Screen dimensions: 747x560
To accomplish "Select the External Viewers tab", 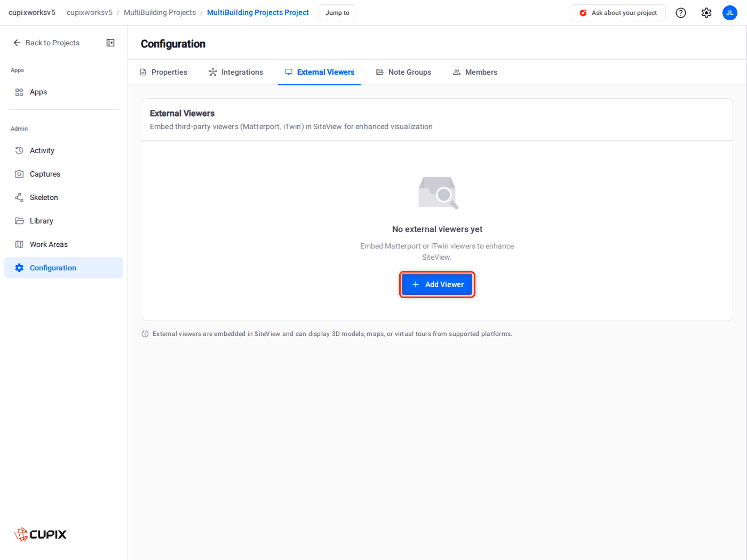I will tap(320, 72).
